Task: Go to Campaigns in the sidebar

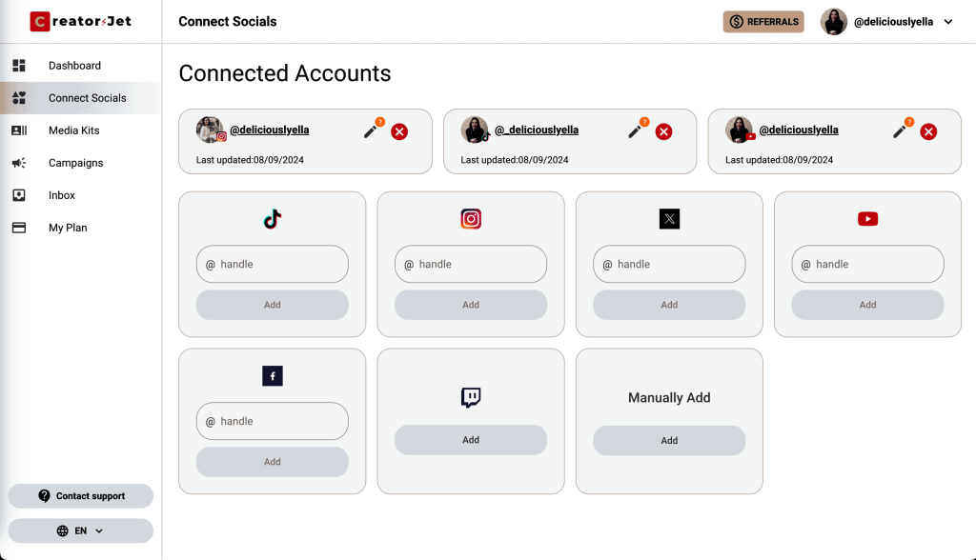Action: [75, 163]
